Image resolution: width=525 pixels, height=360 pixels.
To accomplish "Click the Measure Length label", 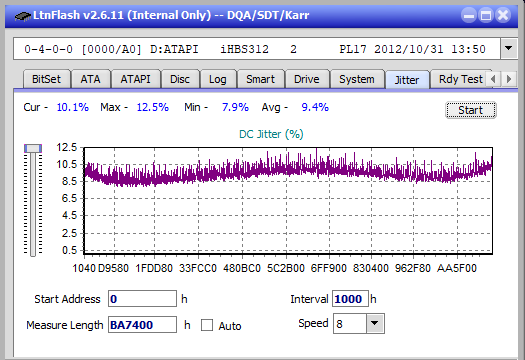I will [65, 325].
